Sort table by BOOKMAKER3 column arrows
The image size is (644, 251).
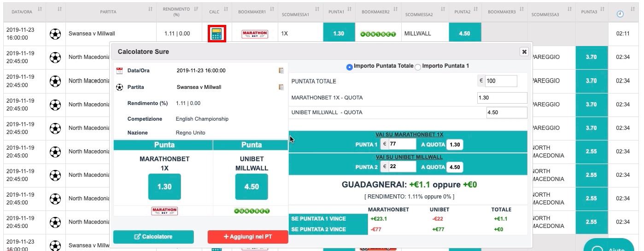[x=522, y=9]
